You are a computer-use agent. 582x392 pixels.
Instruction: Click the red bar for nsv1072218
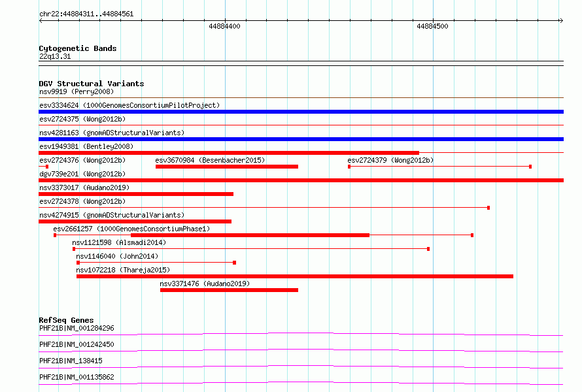(295, 276)
